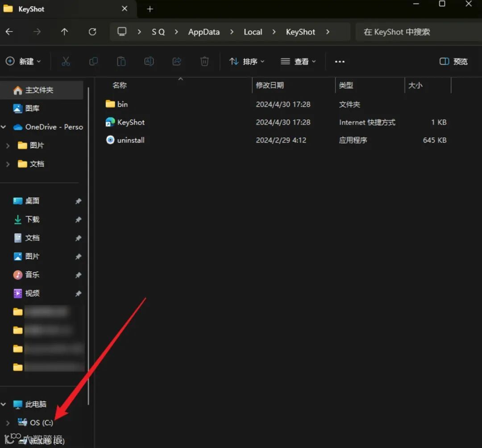Click the uninstall file icon
482x448 pixels.
point(110,140)
